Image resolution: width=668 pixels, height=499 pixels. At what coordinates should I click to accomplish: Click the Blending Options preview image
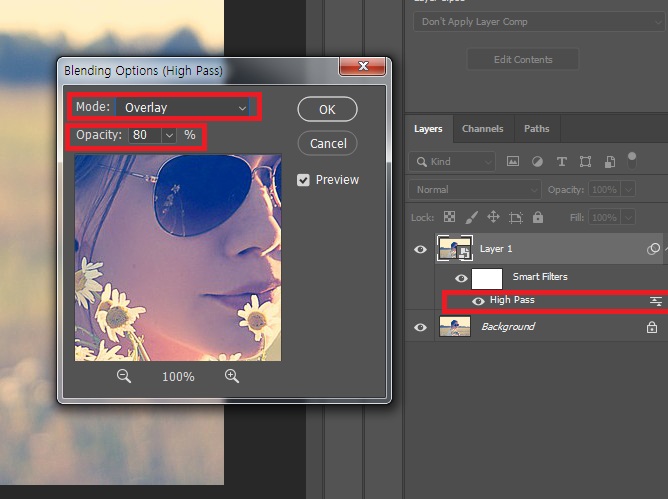[x=178, y=258]
